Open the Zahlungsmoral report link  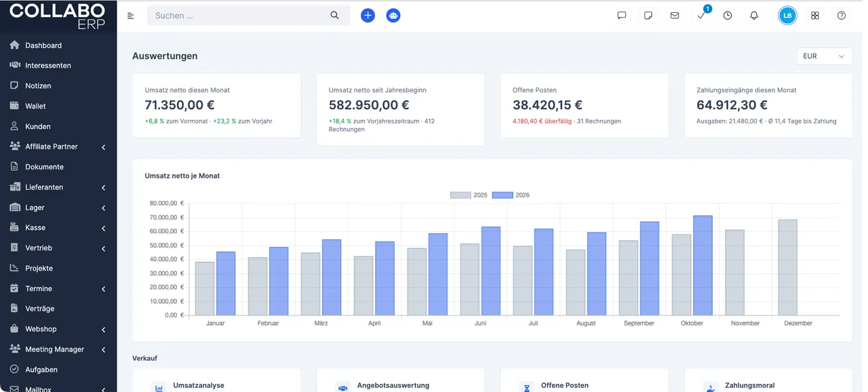tap(750, 385)
